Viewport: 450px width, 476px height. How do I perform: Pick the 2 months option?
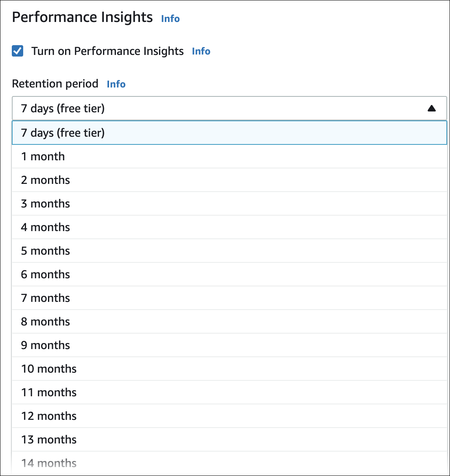point(45,180)
